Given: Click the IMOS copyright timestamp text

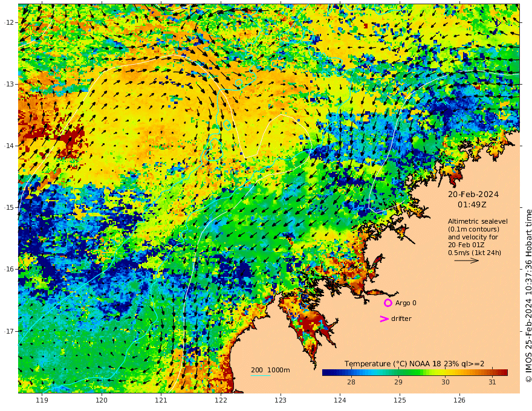Looking at the screenshot, I should (528, 296).
